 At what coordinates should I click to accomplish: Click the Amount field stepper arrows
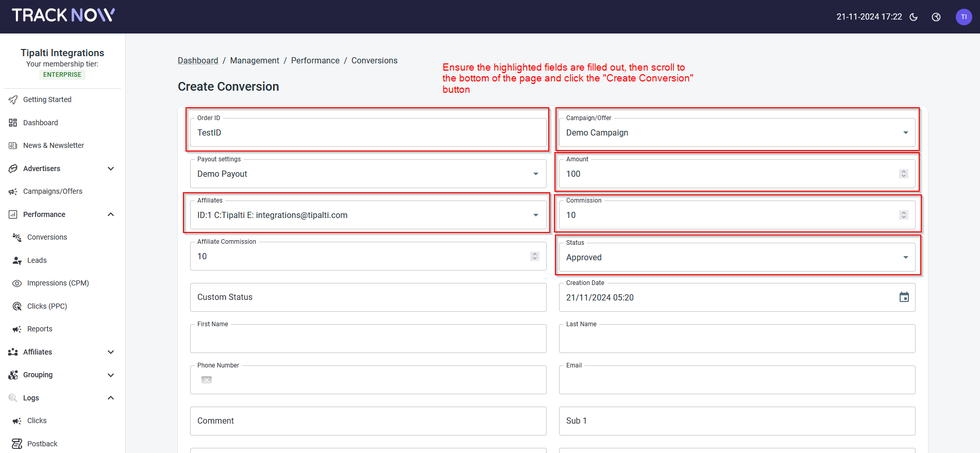click(x=903, y=174)
